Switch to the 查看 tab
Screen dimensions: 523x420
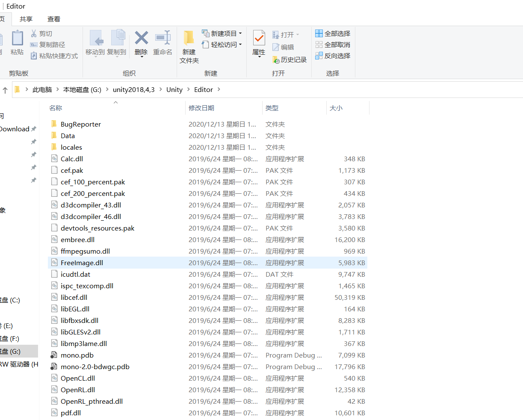click(53, 19)
